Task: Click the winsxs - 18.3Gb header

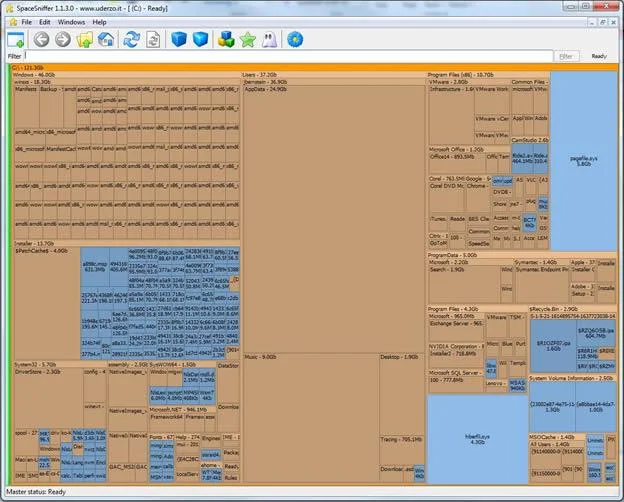Action: coord(127,82)
